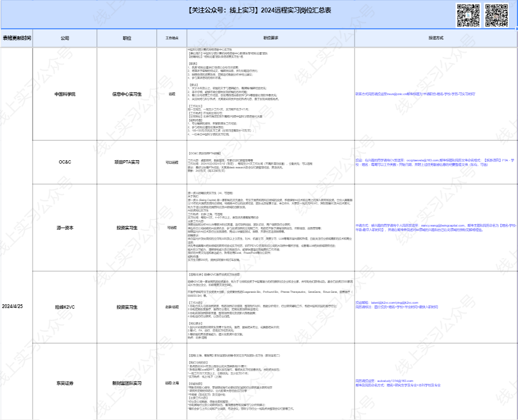
Task: Select the 险峰K2VC row's '投资实习生' cell
Action: pyautogui.click(x=127, y=307)
